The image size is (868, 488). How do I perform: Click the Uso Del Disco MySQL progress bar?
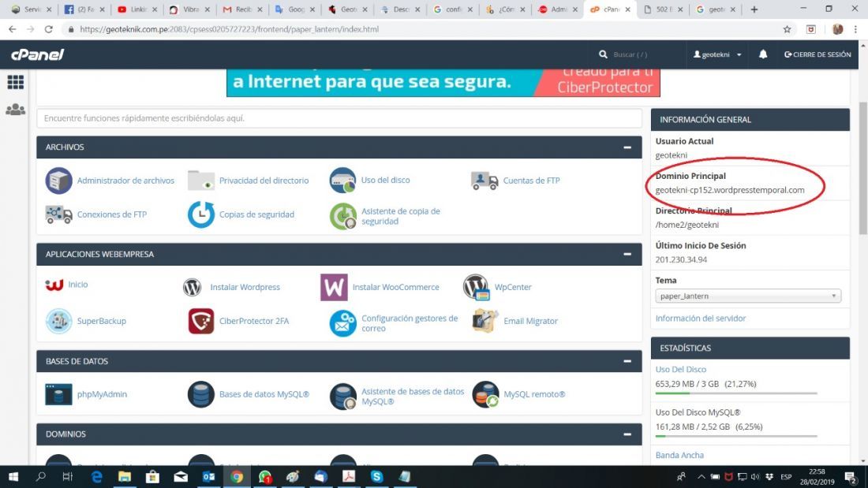coord(736,436)
